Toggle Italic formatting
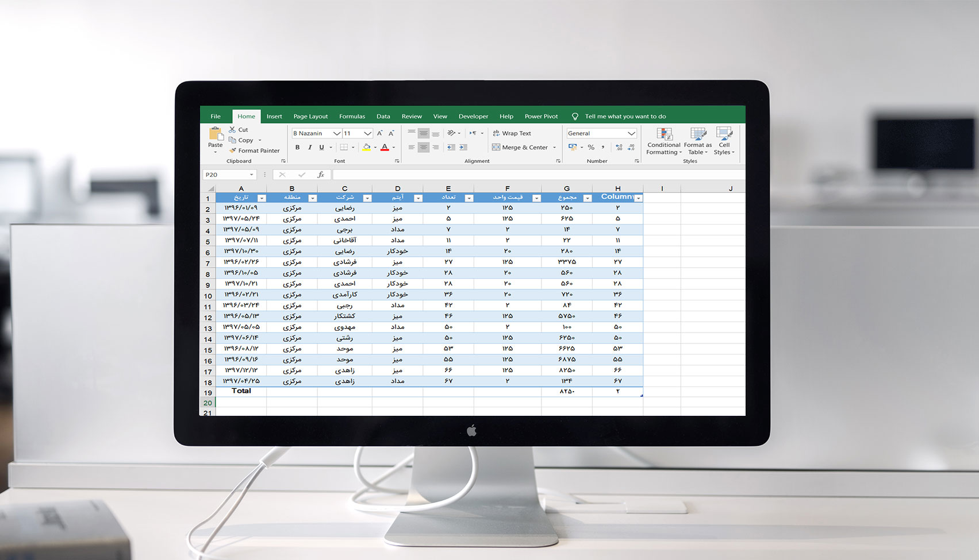This screenshot has height=560, width=979. click(309, 148)
